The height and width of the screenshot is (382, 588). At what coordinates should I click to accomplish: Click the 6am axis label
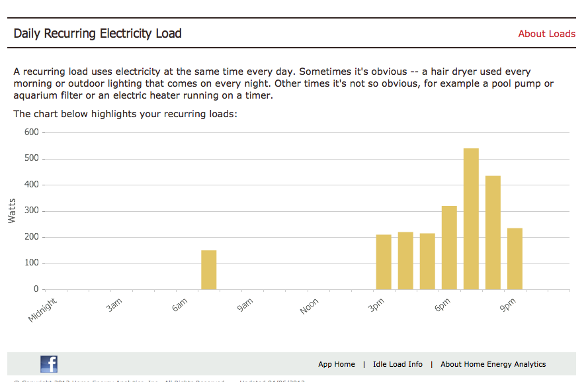pos(180,305)
